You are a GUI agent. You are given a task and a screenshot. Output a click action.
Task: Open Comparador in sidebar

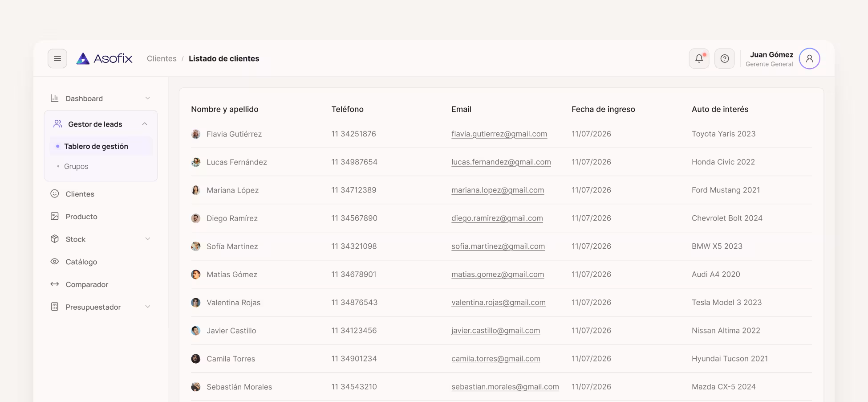tap(87, 284)
